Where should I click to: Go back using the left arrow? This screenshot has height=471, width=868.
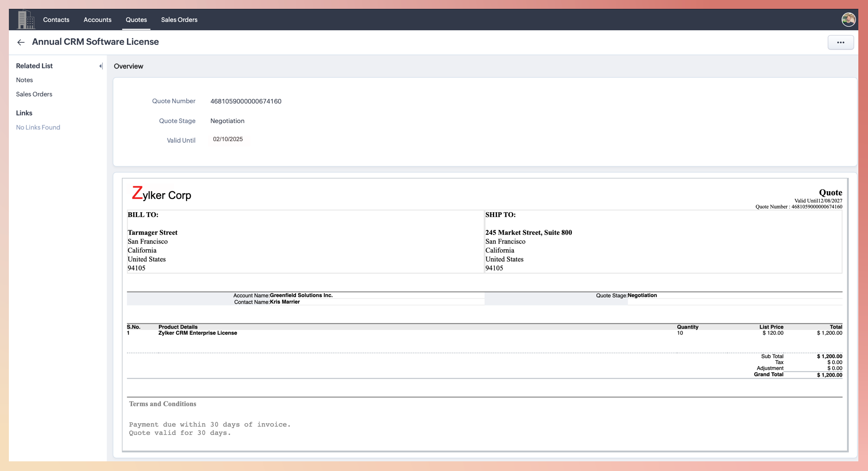[x=21, y=42]
